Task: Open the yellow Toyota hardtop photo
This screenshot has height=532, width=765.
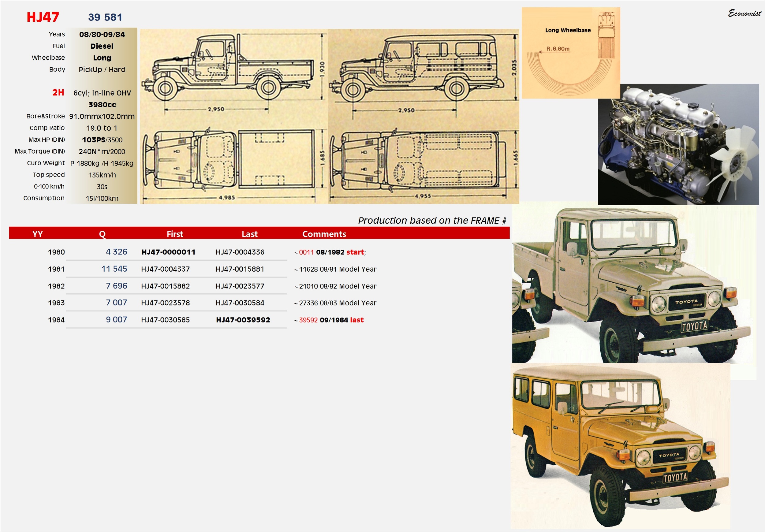Action: (x=620, y=446)
